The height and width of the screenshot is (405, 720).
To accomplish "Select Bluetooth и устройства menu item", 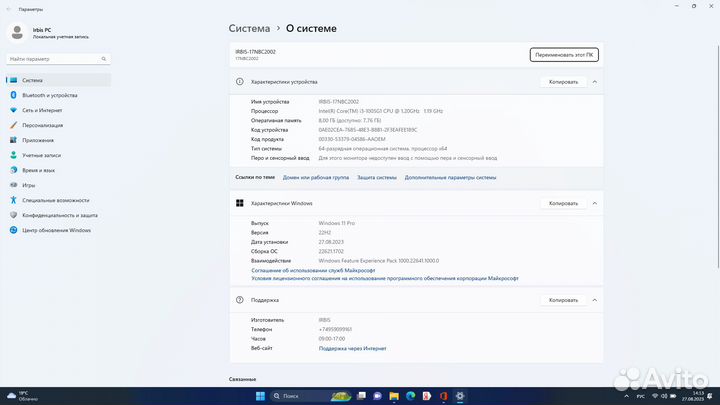I will pyautogui.click(x=58, y=95).
